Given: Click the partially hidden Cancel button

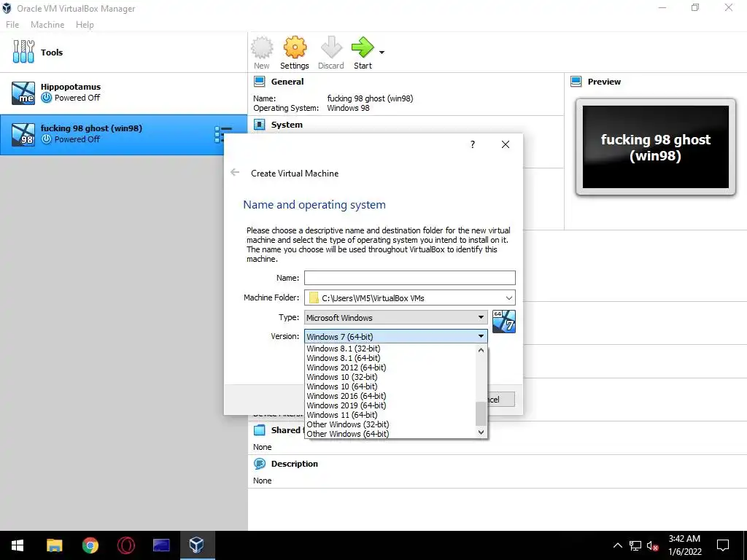Looking at the screenshot, I should click(x=500, y=399).
